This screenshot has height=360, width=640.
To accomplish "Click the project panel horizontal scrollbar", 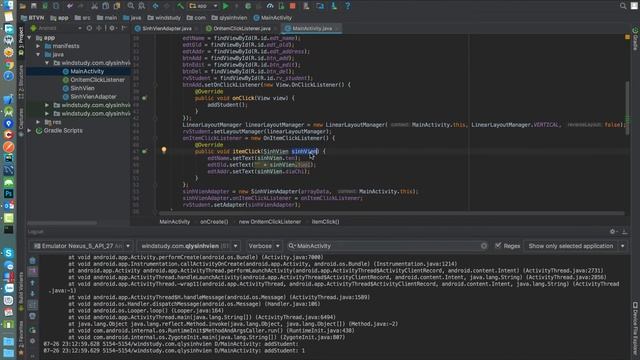I will tap(62, 223).
